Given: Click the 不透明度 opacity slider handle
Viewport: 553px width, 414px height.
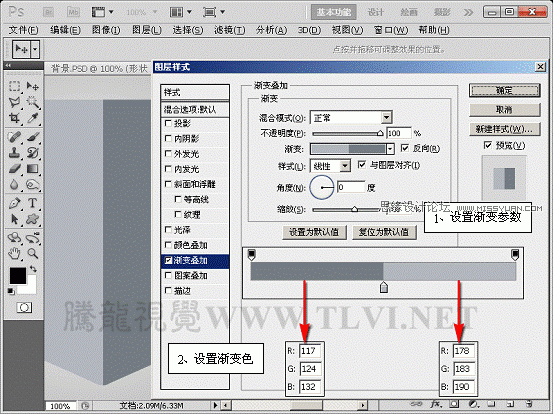Looking at the screenshot, I should click(x=380, y=133).
